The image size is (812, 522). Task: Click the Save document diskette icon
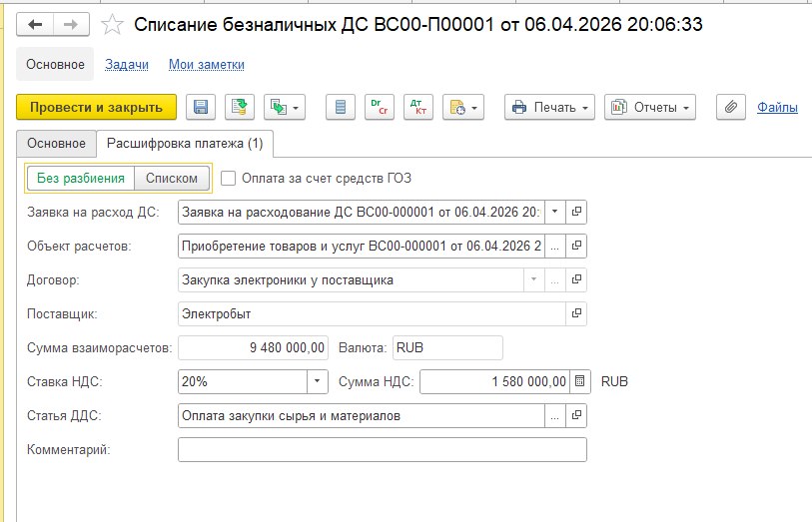[201, 107]
